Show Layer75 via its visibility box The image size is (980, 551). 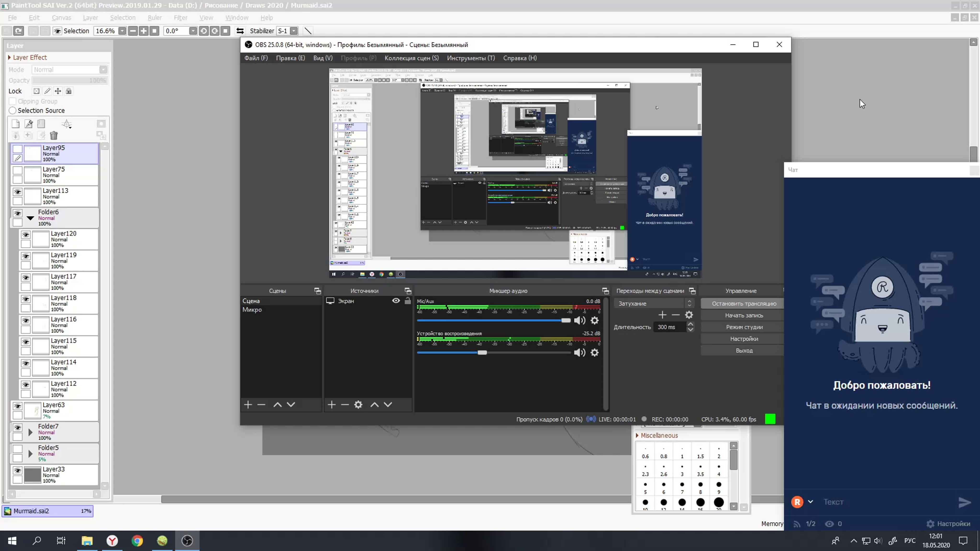click(17, 170)
